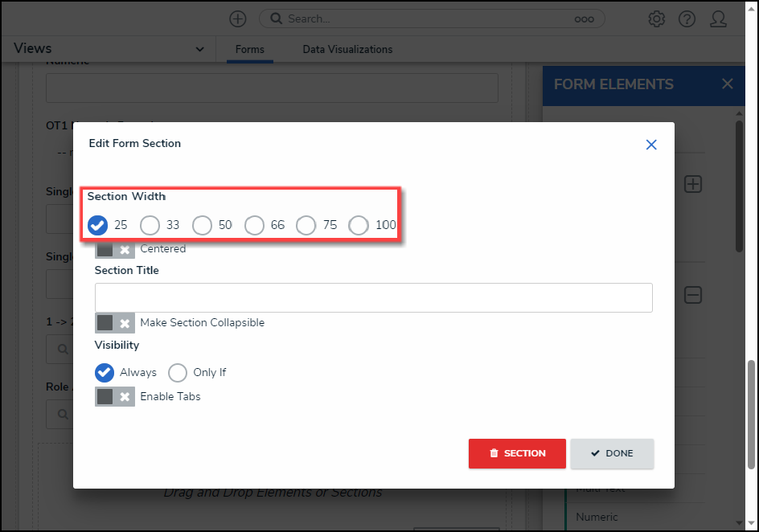Viewport: 759px width, 532px height.
Task: Switch to the Data Visualizations tab
Action: [347, 50]
